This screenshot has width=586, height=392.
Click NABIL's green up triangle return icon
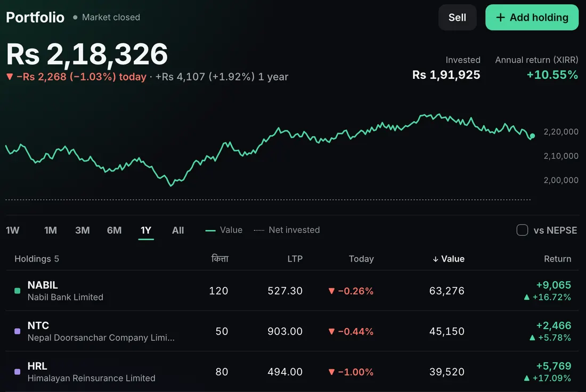coord(526,297)
